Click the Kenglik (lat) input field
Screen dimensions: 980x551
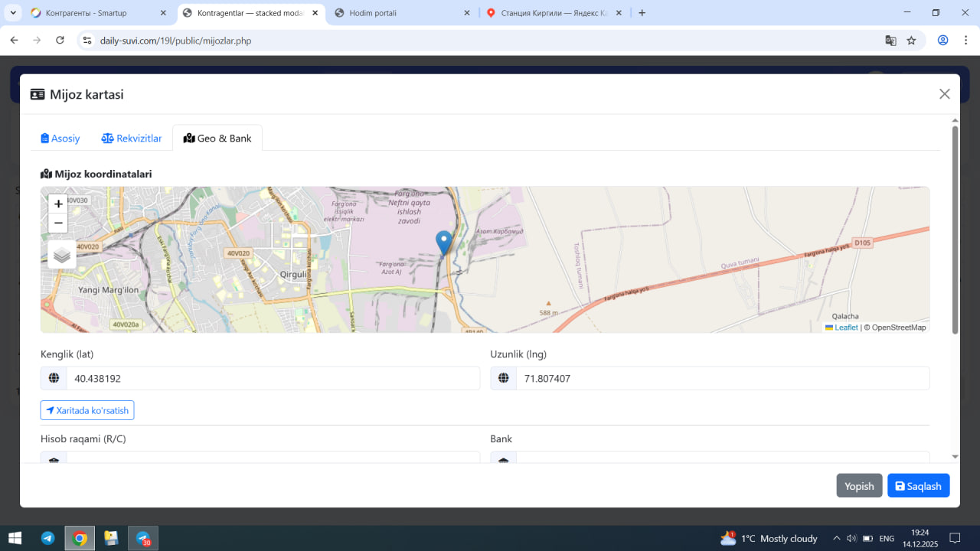tap(273, 378)
